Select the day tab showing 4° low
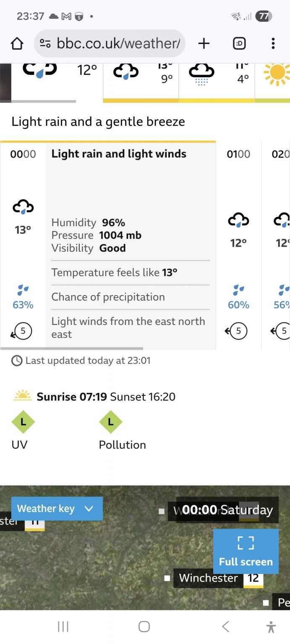This screenshot has height=644, width=290. [217, 80]
